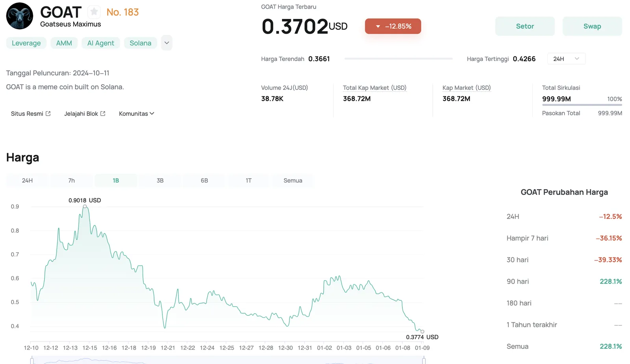This screenshot has height=364, width=630.
Task: Switch chart to the 1T tab
Action: point(248,181)
